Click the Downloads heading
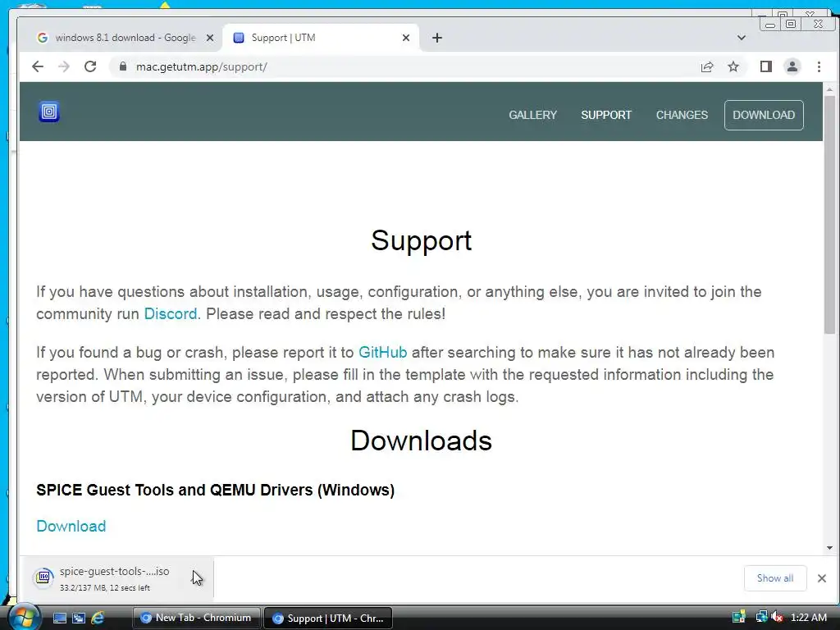 coord(421,441)
